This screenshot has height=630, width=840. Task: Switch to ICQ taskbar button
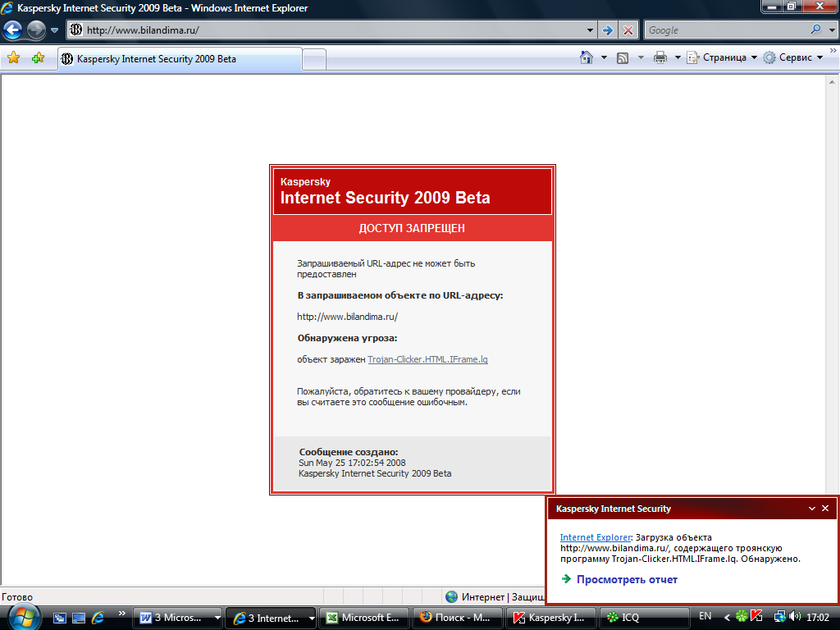[643, 618]
